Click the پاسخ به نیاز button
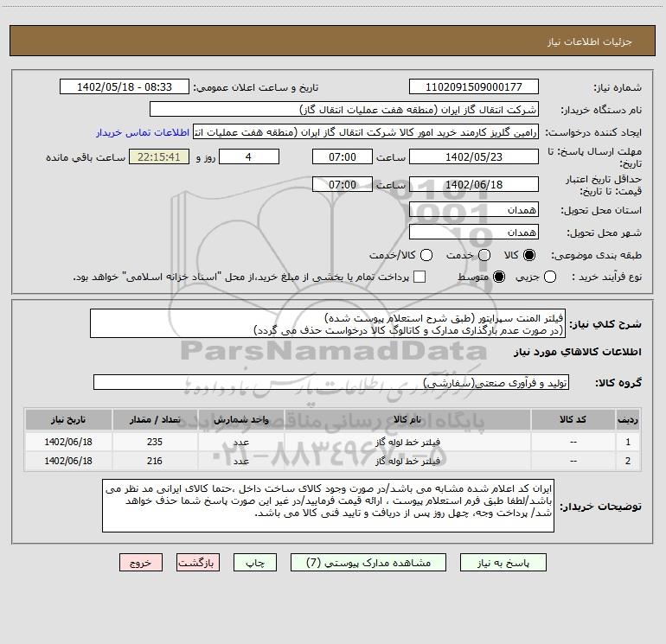 (x=503, y=563)
